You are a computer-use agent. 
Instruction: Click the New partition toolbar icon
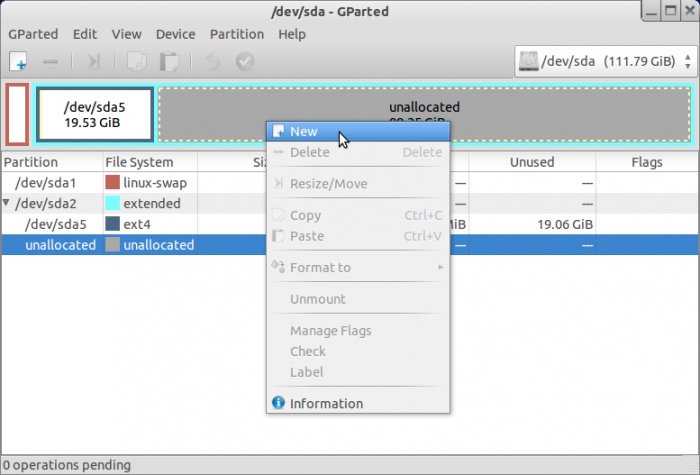point(18,61)
